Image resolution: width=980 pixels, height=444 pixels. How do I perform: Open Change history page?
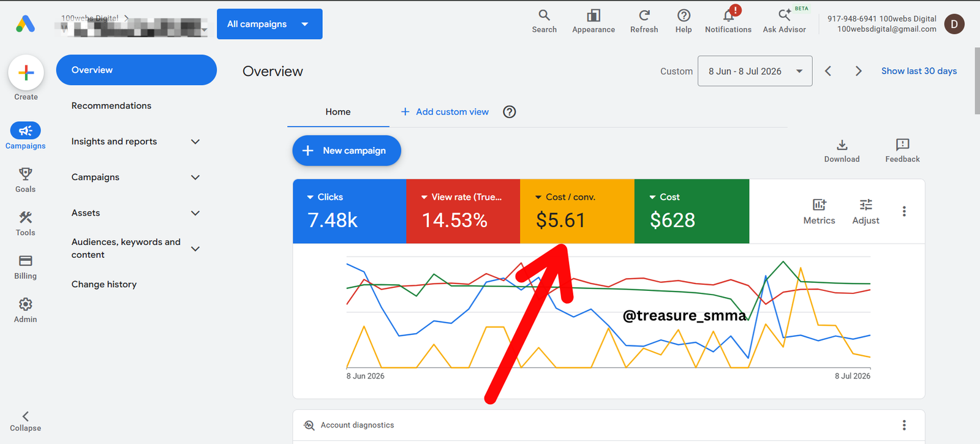tap(104, 284)
